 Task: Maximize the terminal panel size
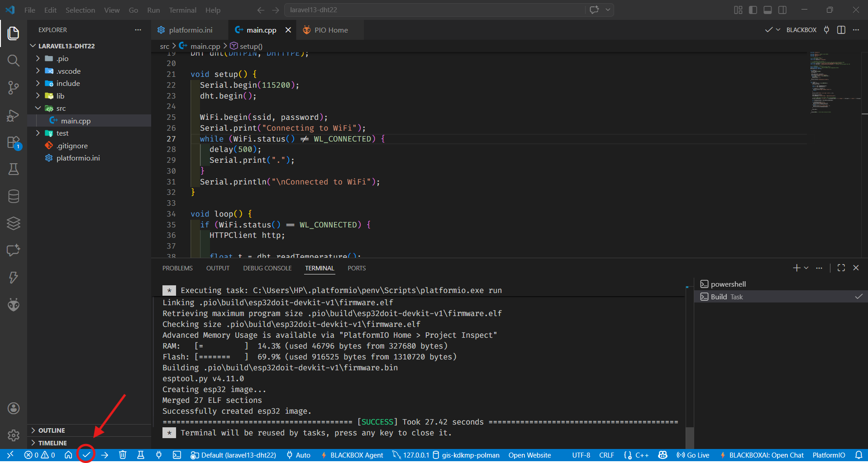point(841,268)
